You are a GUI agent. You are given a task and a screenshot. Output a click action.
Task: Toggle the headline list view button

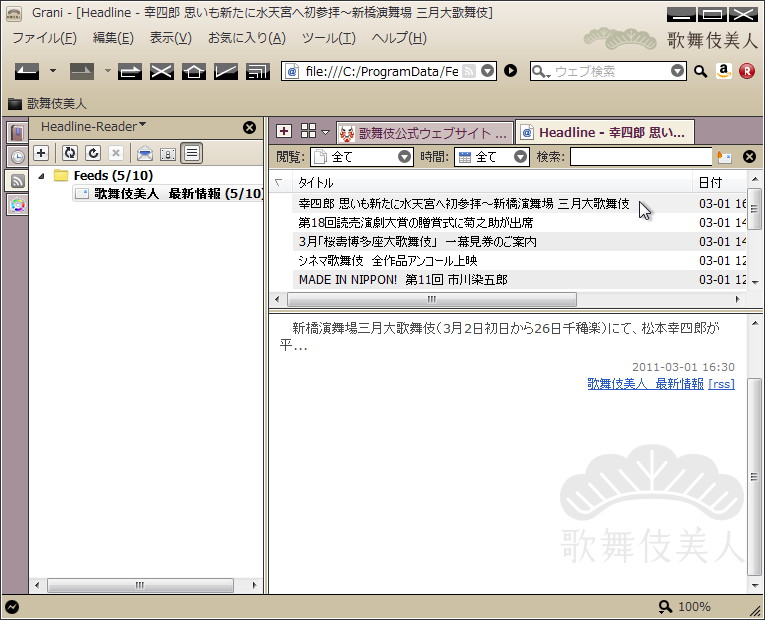[x=192, y=153]
